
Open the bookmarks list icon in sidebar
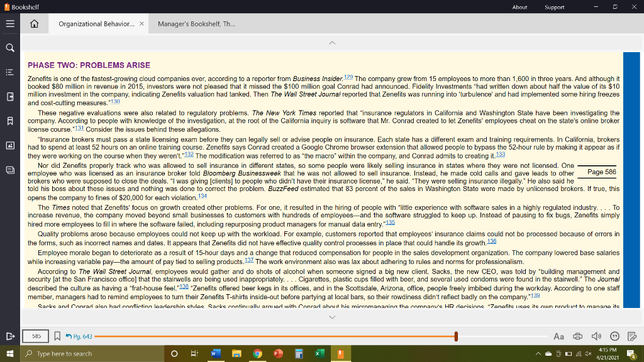click(x=10, y=121)
